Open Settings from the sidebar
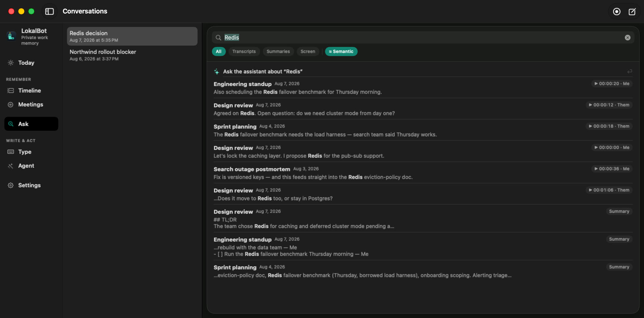The width and height of the screenshot is (644, 318). [x=31, y=185]
